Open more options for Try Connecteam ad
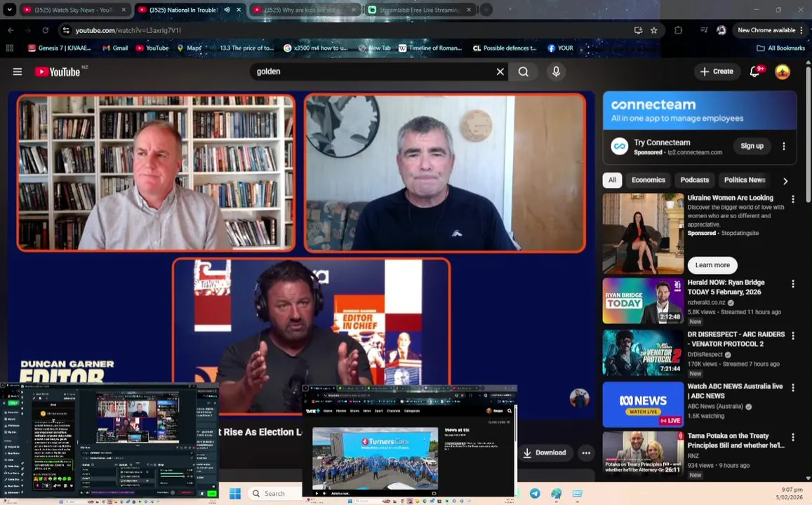The width and height of the screenshot is (812, 505). 783,146
